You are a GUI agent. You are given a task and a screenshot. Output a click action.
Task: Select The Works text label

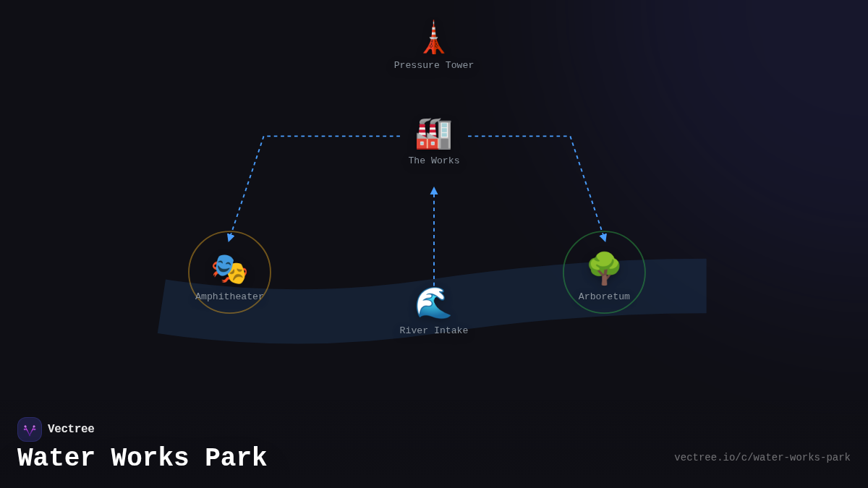[x=433, y=161]
